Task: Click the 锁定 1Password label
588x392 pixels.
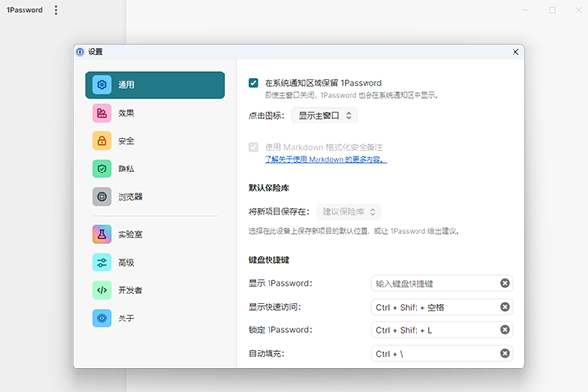Action: click(280, 330)
